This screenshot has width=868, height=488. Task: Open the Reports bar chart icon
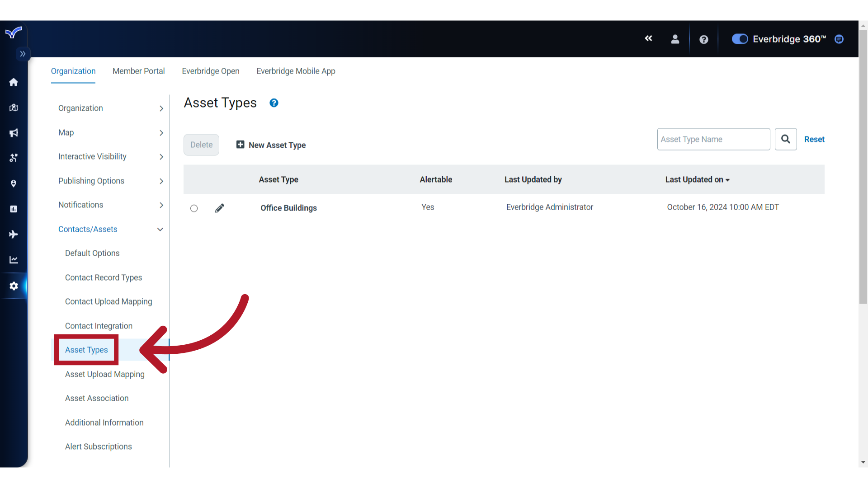14,209
